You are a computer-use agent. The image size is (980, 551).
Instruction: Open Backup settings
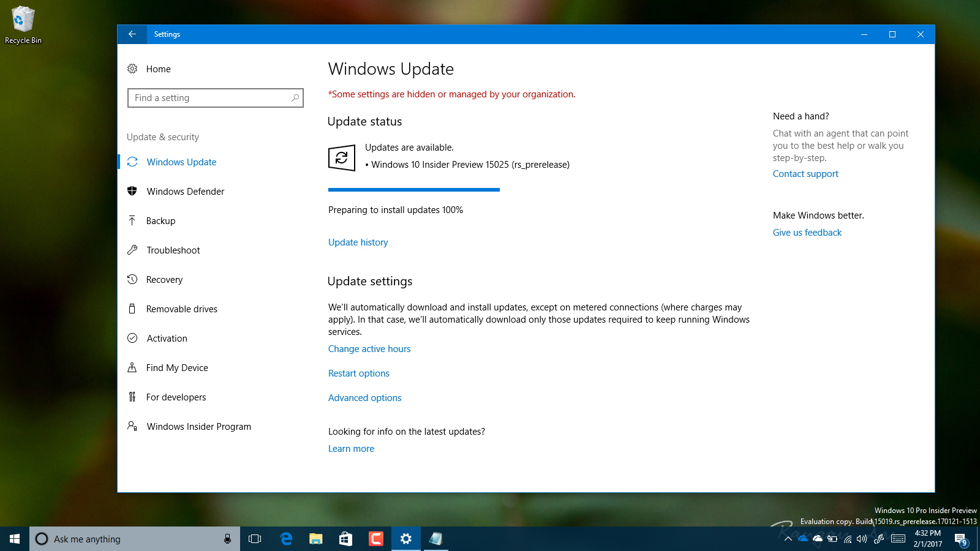(160, 220)
